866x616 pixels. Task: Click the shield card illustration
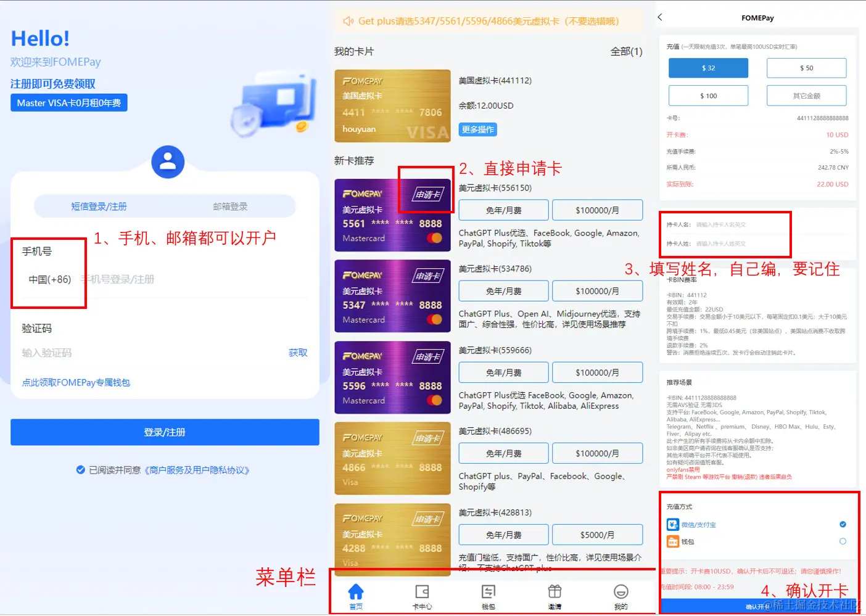point(274,104)
